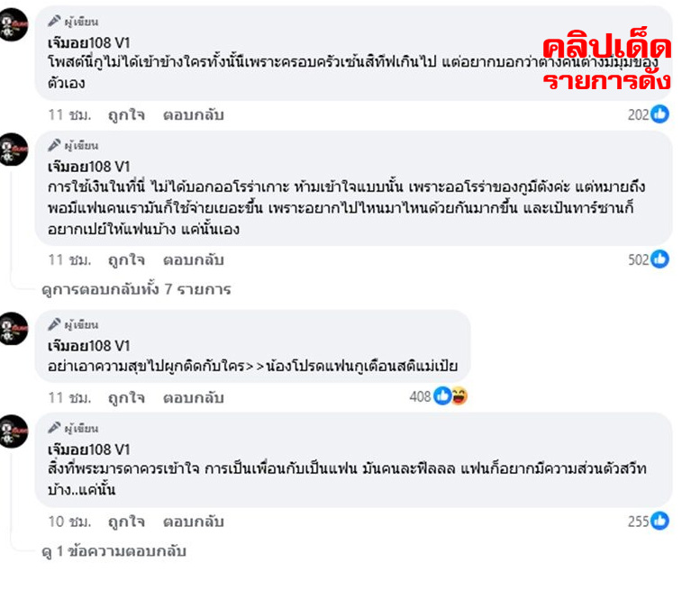Click ตอบกลับ under the 502-likes comment
This screenshot has height=599, width=700.
pos(194,259)
